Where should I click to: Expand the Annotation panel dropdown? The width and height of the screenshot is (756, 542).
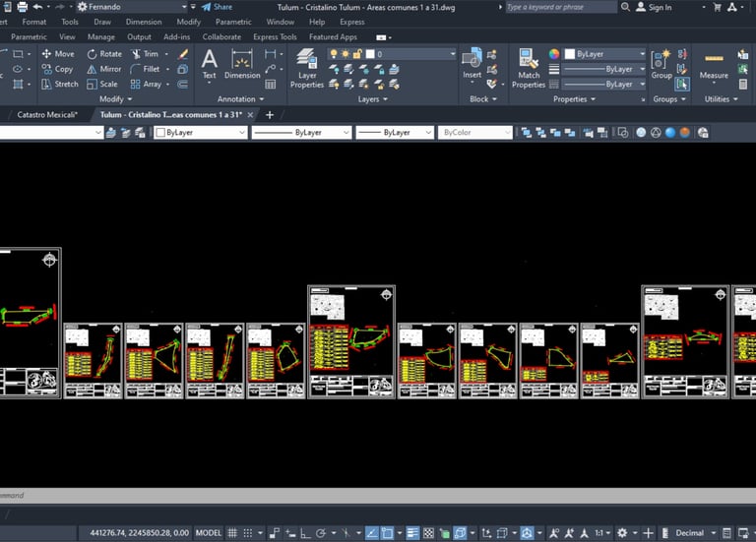[240, 98]
